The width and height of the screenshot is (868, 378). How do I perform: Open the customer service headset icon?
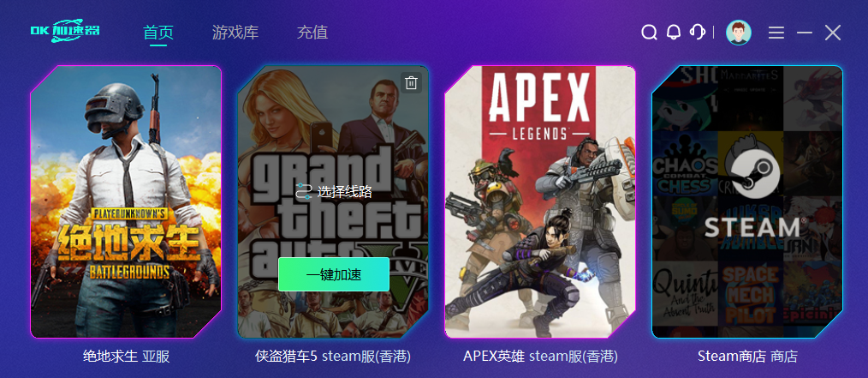point(697,33)
